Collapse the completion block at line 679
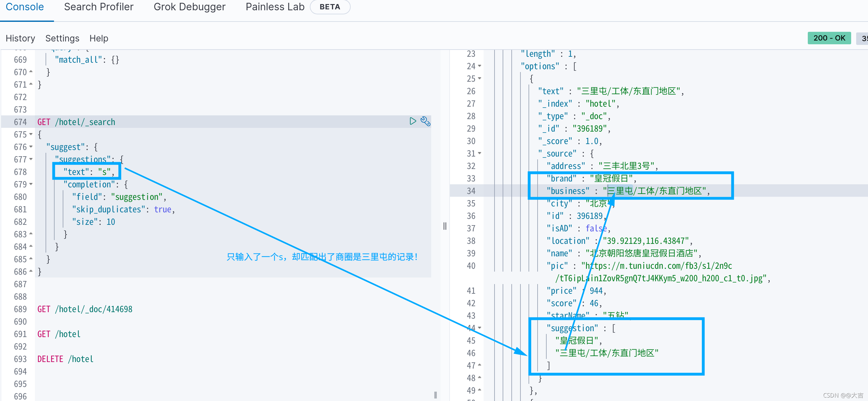 point(31,184)
